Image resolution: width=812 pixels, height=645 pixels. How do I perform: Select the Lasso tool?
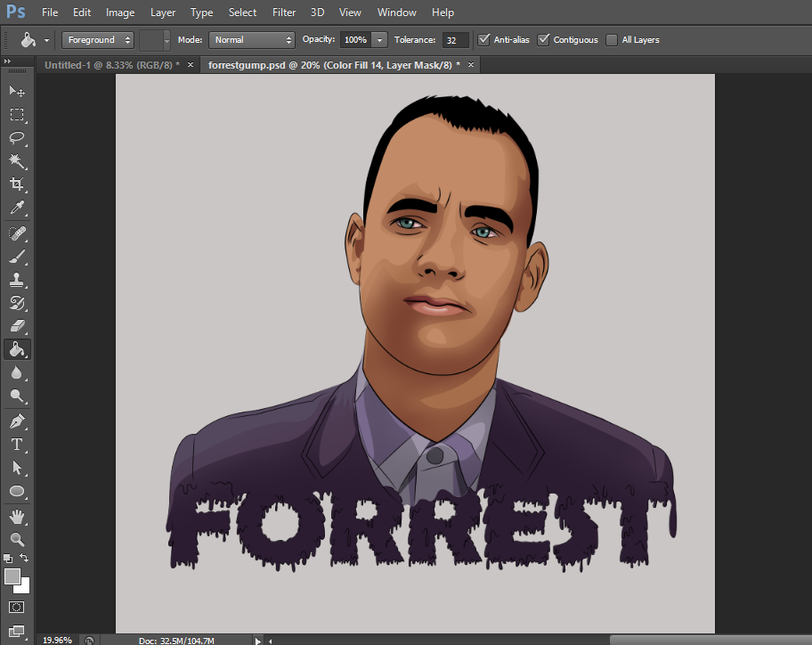17,138
